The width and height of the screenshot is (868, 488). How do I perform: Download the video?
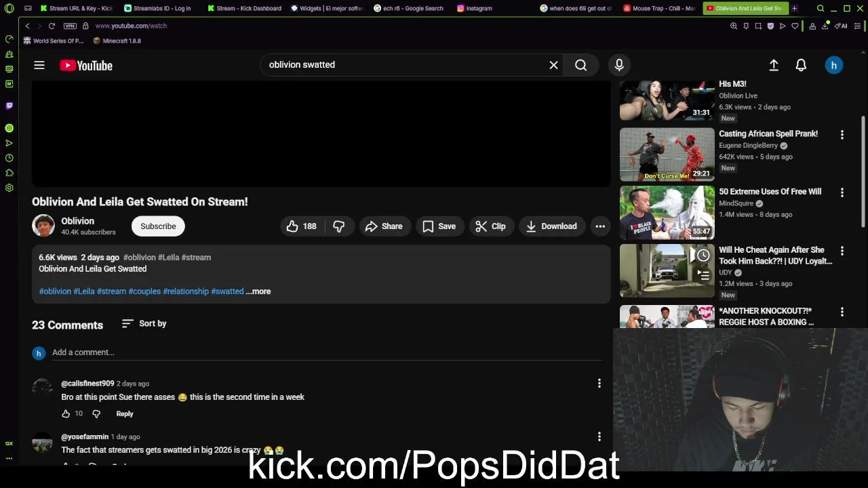551,226
